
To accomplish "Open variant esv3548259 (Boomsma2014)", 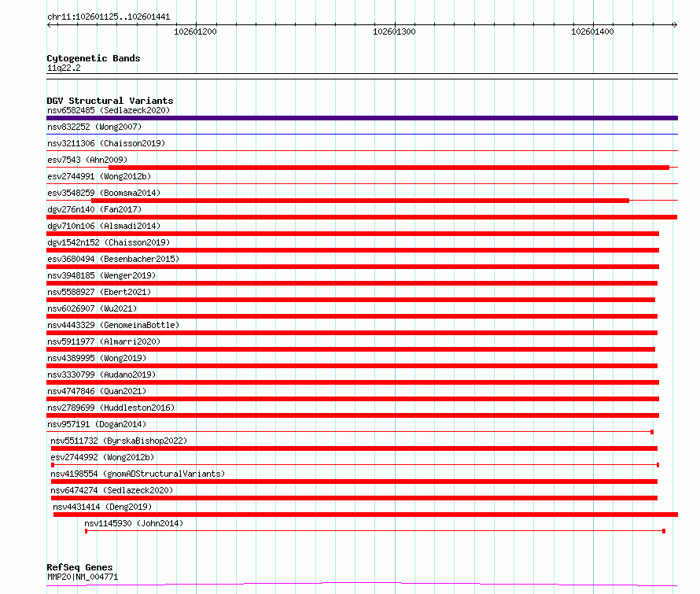I will click(104, 193).
